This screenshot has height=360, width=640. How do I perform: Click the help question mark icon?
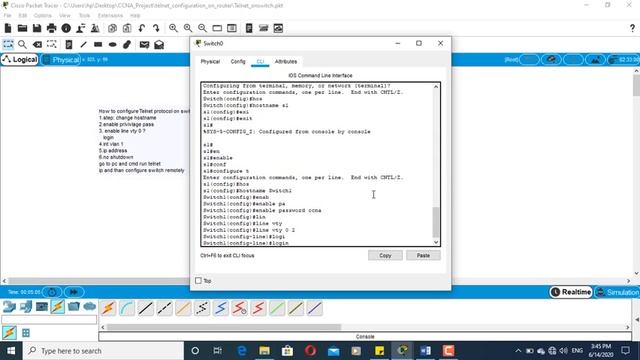click(x=632, y=28)
